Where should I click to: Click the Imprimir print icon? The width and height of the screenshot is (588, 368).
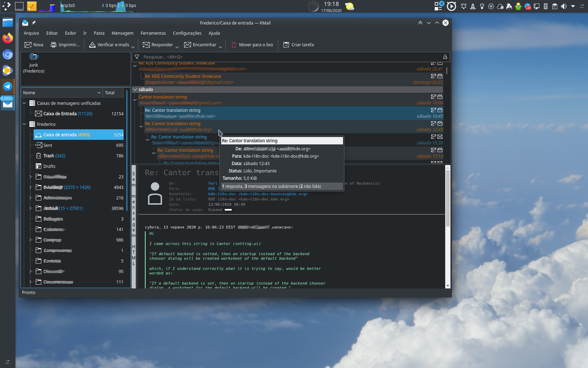(x=54, y=45)
